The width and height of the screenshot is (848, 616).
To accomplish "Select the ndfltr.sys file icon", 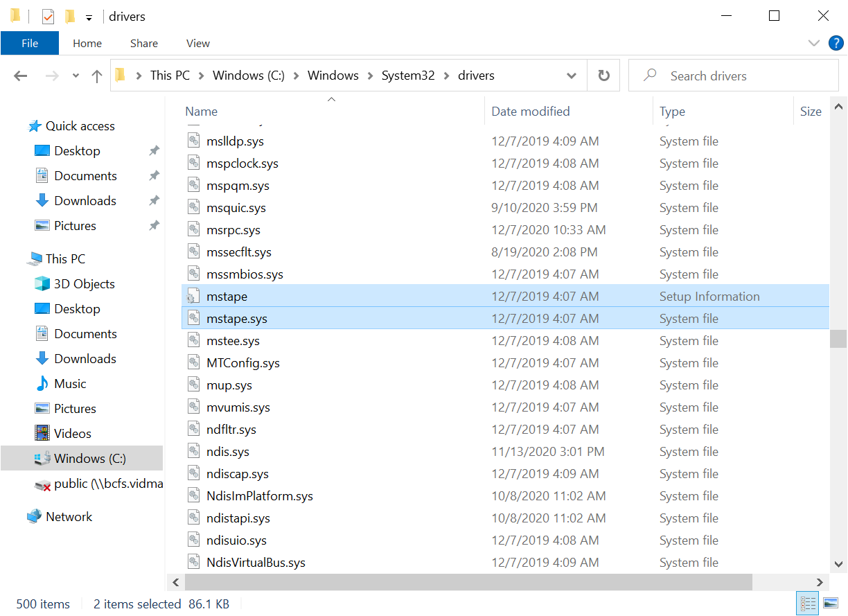I will point(193,430).
